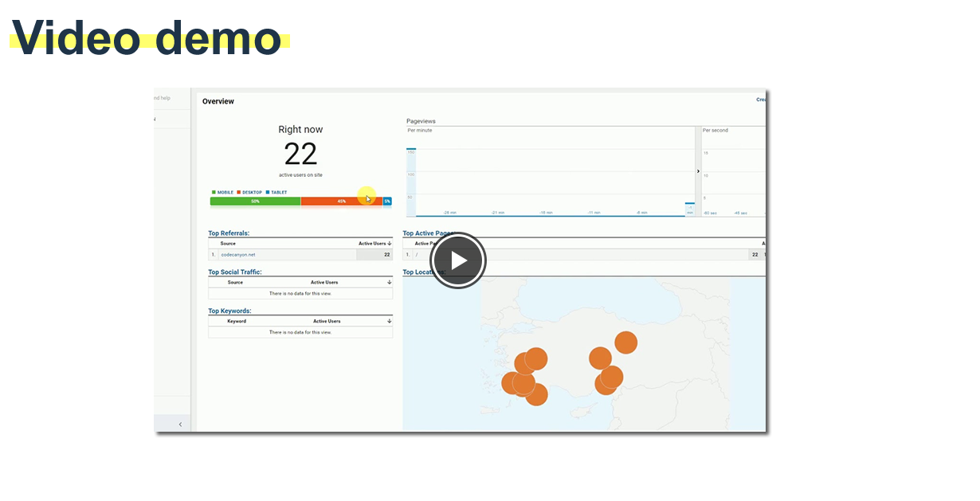Click the '-21 min' axis label
980x501 pixels.
pyautogui.click(x=498, y=213)
